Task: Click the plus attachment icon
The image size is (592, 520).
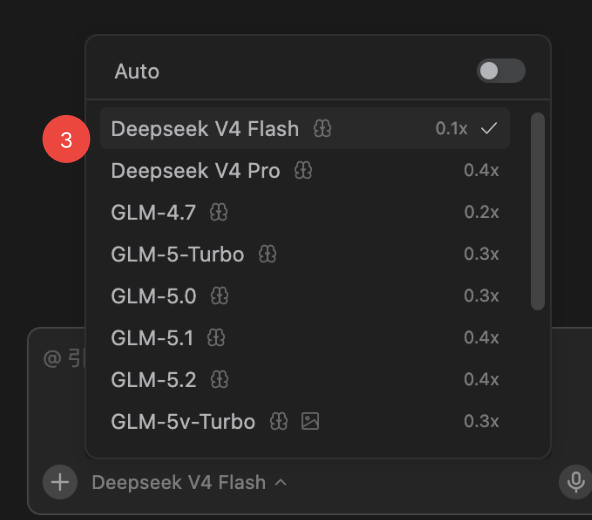Action: tap(60, 482)
